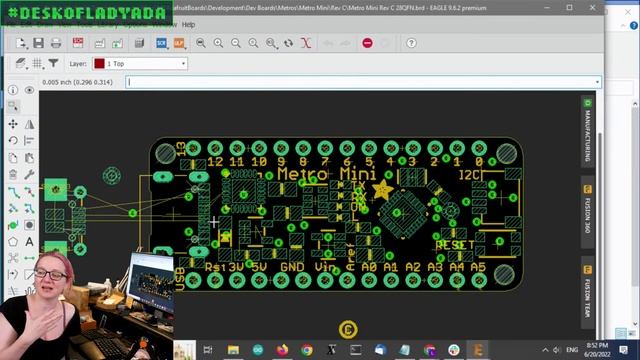
Task: Select the Delete trash tool
Action: [x=13, y=174]
